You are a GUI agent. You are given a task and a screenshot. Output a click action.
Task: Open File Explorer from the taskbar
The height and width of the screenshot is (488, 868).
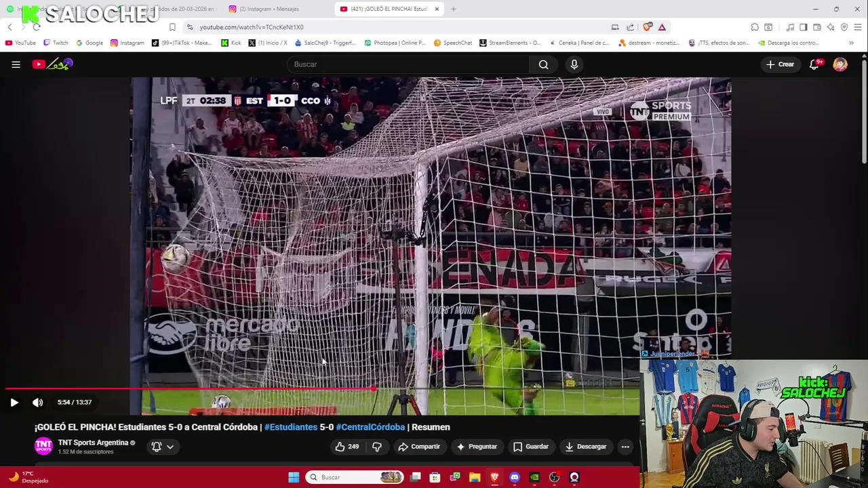(x=475, y=477)
